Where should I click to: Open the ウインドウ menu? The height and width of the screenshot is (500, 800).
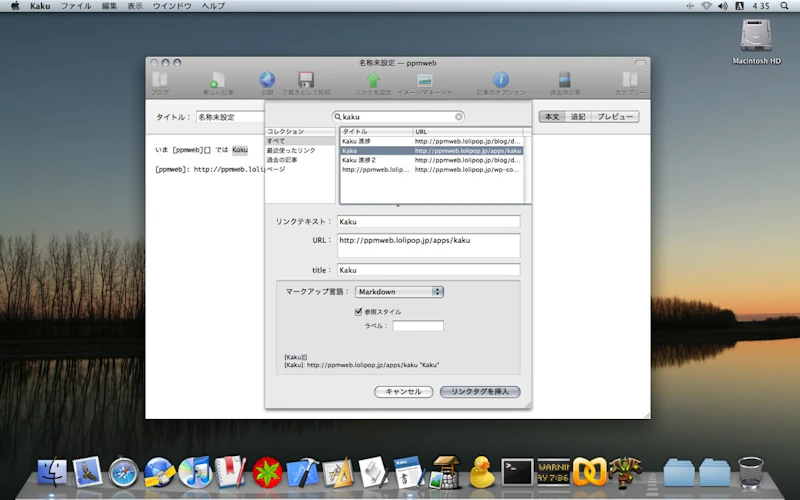click(x=172, y=6)
